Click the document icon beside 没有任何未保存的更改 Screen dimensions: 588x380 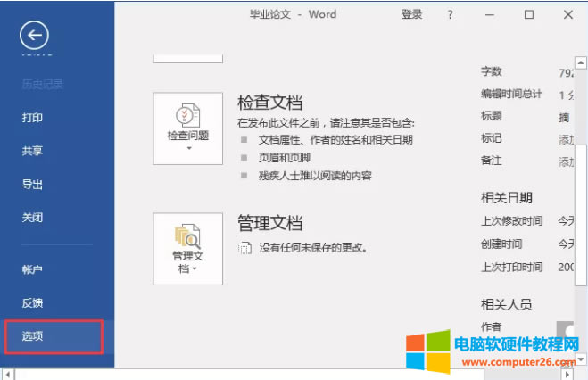(x=244, y=247)
